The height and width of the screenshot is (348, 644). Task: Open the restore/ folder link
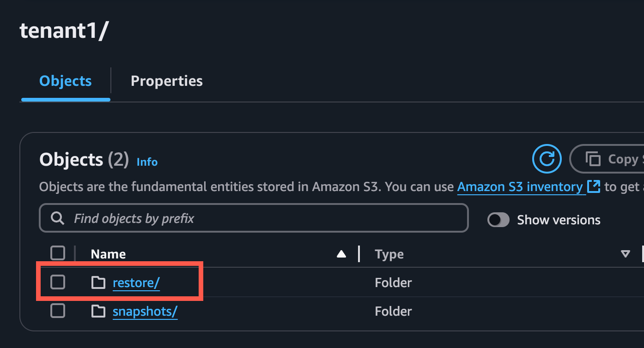click(x=136, y=282)
